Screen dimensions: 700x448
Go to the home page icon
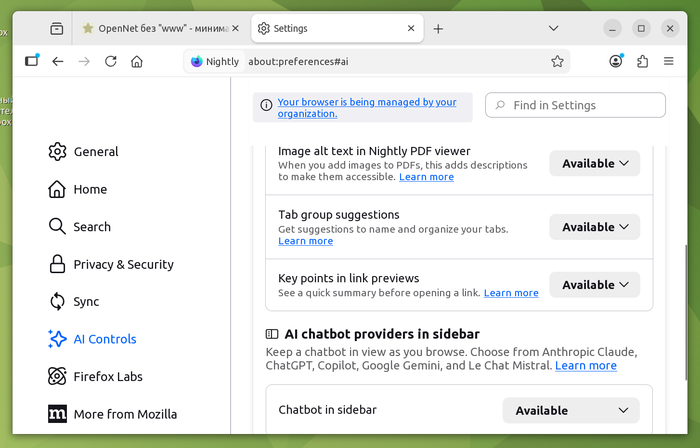tap(137, 61)
